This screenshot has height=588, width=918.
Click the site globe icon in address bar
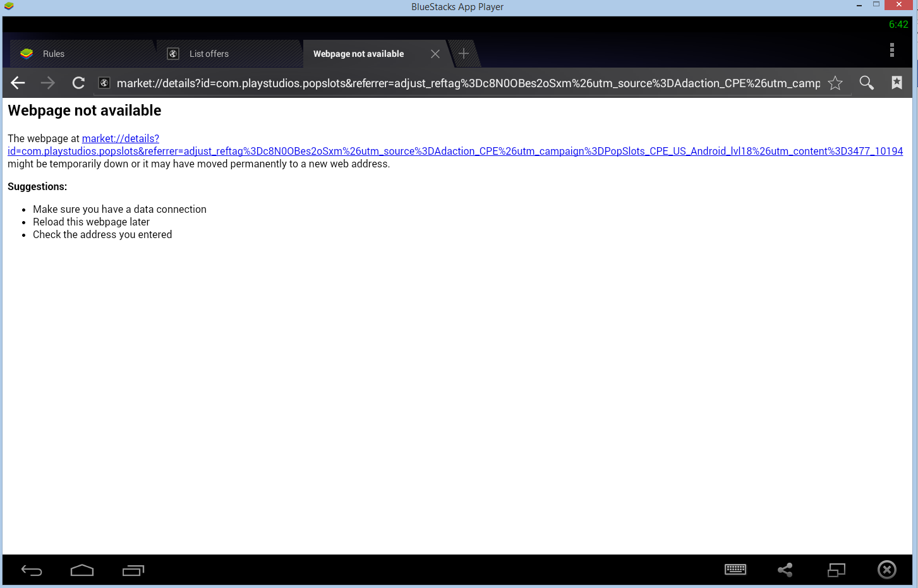pyautogui.click(x=105, y=83)
